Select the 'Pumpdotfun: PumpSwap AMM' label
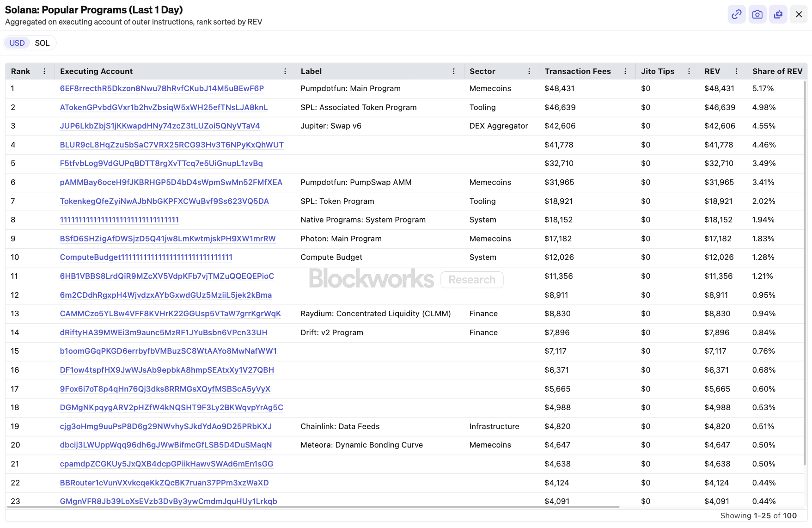812x528 pixels. (356, 182)
